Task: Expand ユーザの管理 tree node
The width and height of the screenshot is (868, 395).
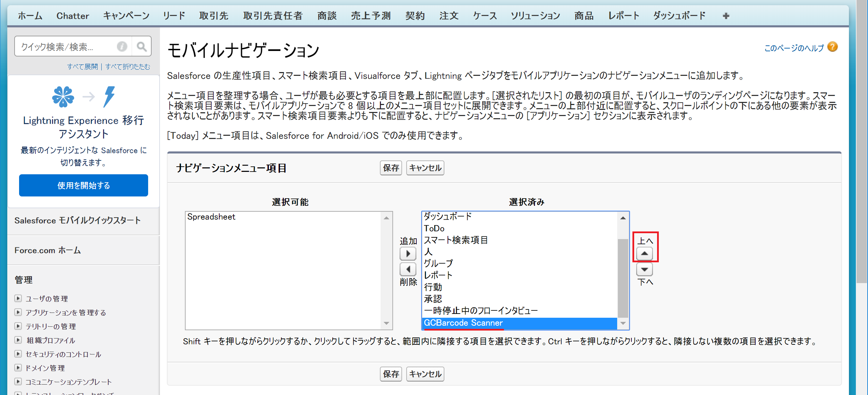Action: (18, 298)
